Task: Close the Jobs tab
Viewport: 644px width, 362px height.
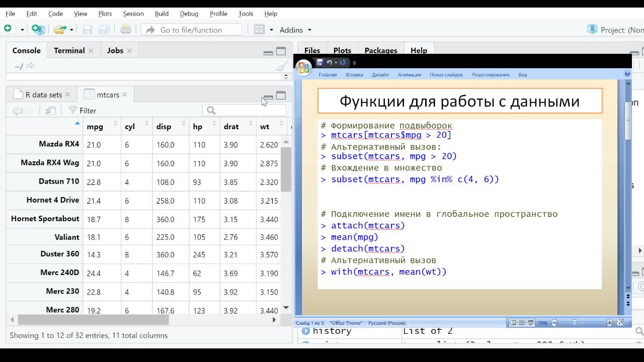Action: click(129, 51)
